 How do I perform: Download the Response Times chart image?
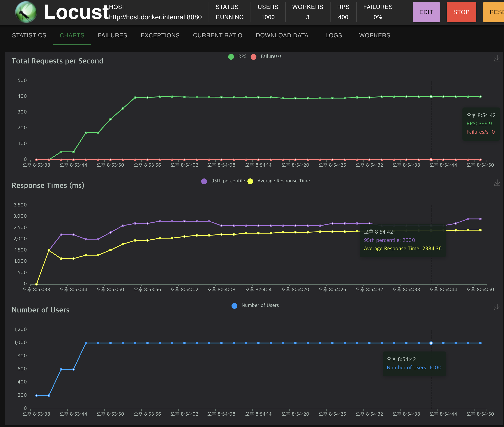click(497, 183)
